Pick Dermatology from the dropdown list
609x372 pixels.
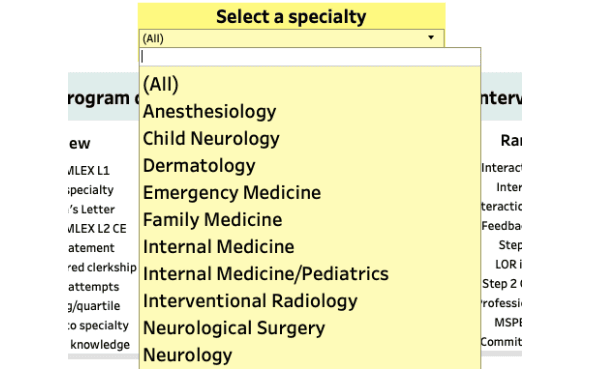click(x=199, y=166)
